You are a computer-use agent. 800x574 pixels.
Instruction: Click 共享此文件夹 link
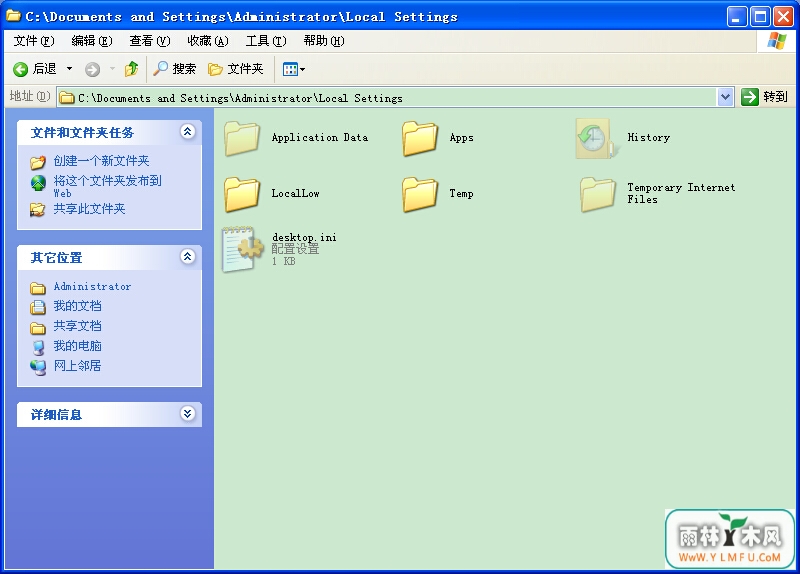click(x=89, y=209)
